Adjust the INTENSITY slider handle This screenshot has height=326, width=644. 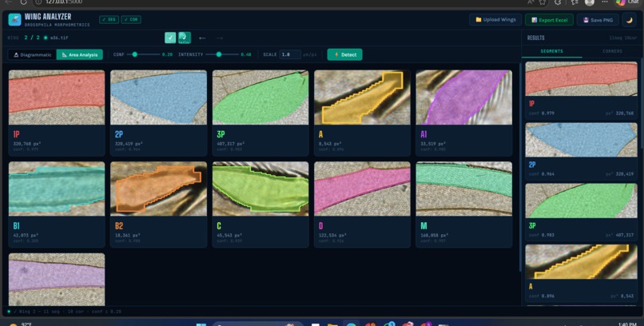pos(219,54)
